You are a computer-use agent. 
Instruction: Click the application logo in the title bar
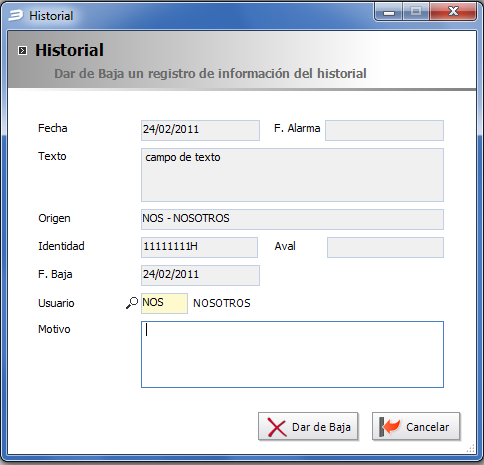[x=16, y=15]
